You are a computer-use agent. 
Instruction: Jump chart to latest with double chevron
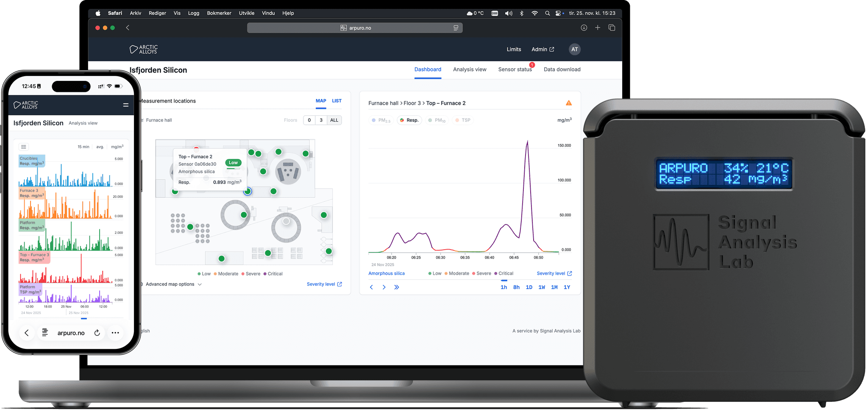pyautogui.click(x=397, y=287)
